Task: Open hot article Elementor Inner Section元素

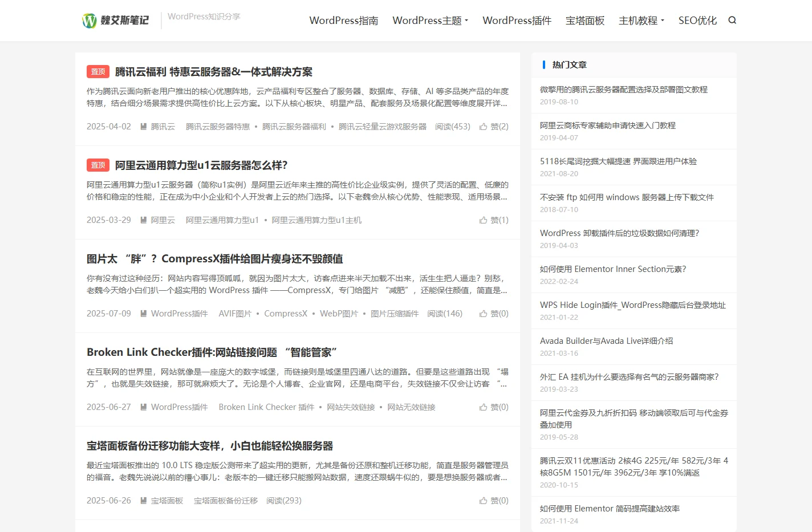Action: (613, 269)
